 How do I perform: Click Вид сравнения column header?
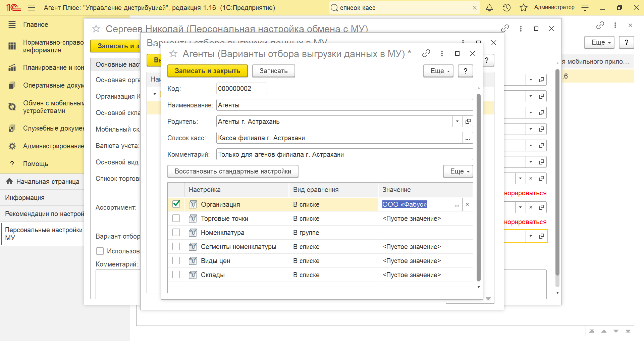pyautogui.click(x=333, y=190)
